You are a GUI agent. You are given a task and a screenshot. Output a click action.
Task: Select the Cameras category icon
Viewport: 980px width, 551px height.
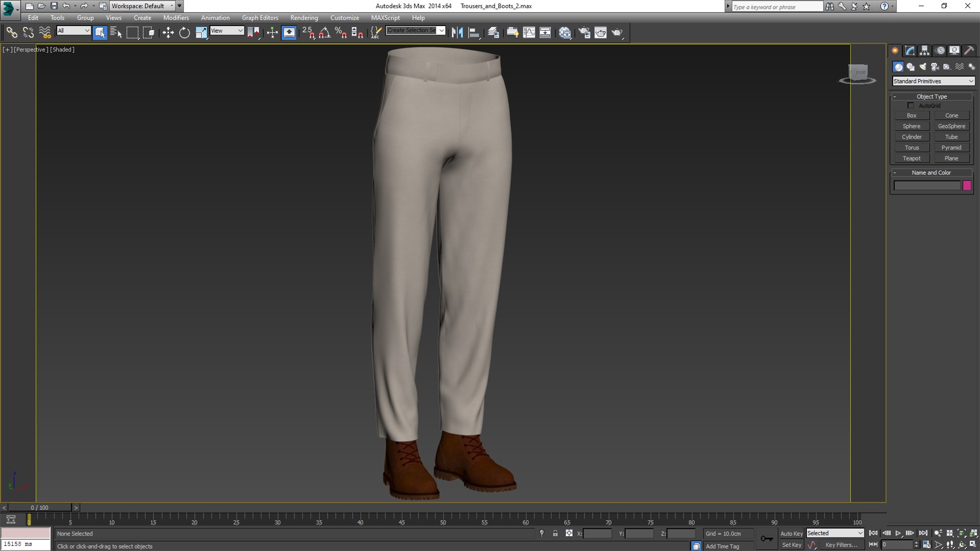click(x=935, y=67)
